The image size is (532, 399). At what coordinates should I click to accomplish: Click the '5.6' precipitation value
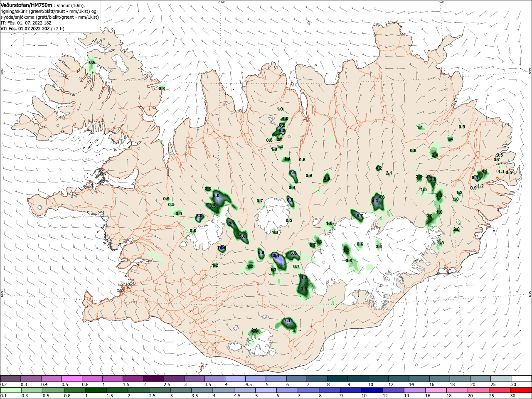(x=243, y=236)
